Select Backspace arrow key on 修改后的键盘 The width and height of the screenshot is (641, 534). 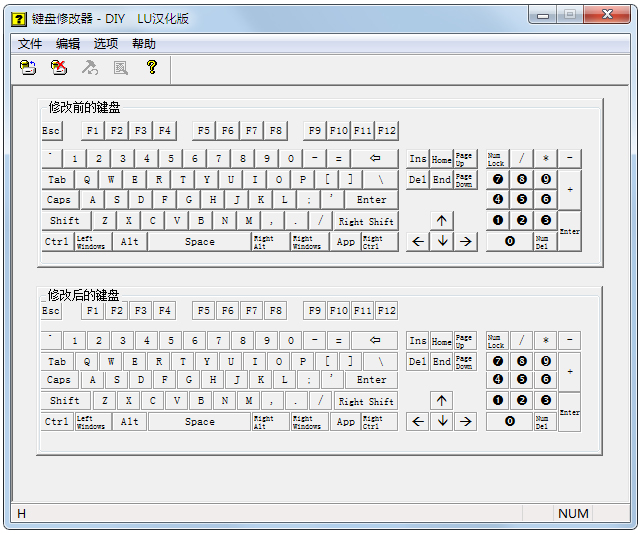pyautogui.click(x=375, y=340)
